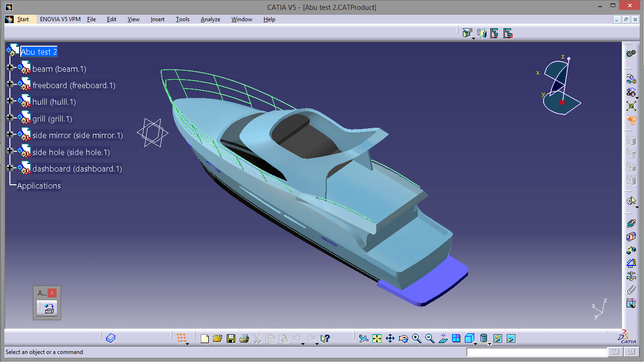Image resolution: width=644 pixels, height=362 pixels.
Task: Expand the hulll (hulll.1) tree node
Action: (x=10, y=100)
